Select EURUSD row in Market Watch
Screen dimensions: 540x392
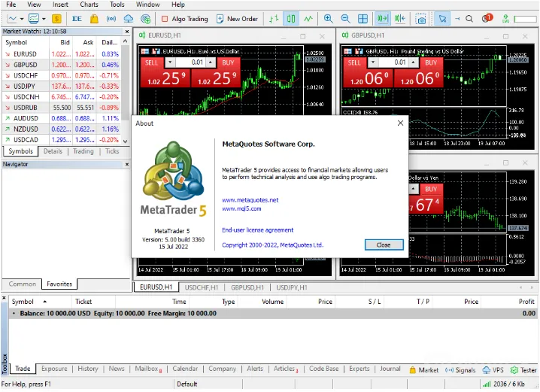[x=62, y=54]
